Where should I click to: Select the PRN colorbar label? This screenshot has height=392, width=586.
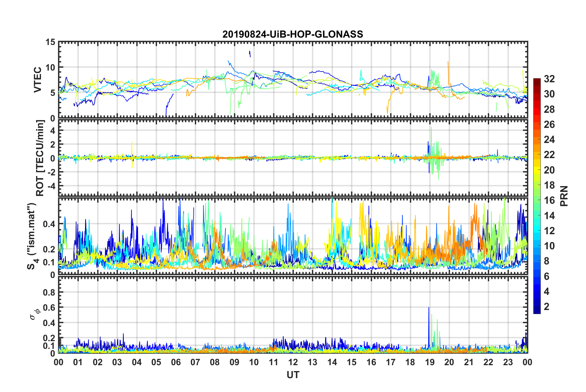point(564,196)
